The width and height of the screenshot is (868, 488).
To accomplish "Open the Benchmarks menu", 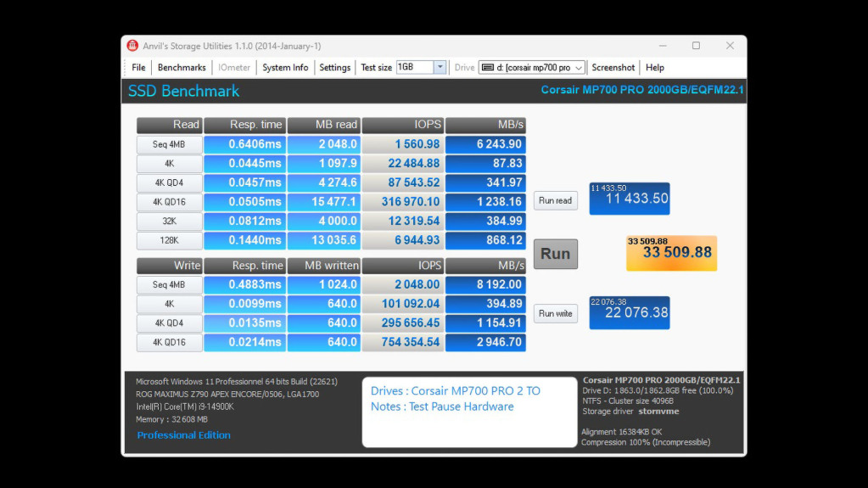I will click(x=182, y=68).
